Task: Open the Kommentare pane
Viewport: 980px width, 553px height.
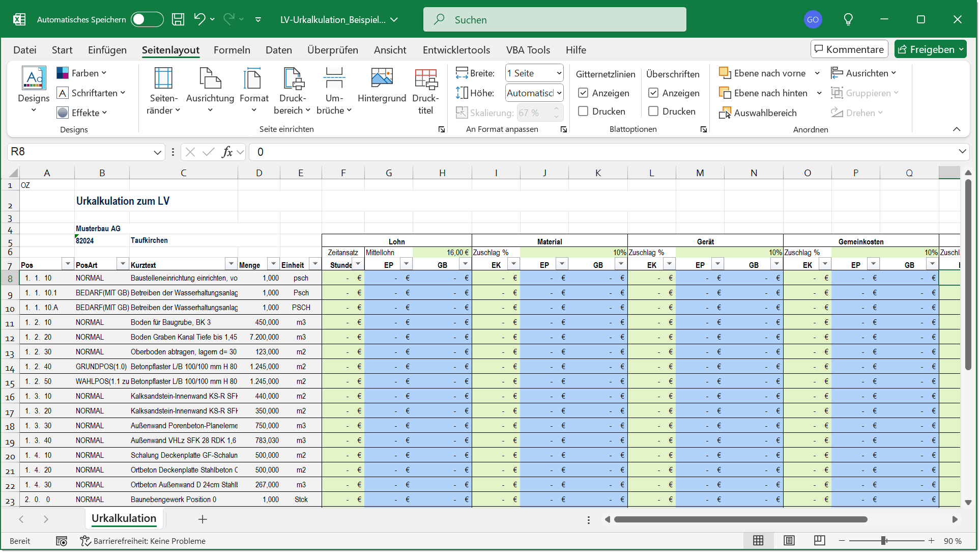Action: pos(848,49)
